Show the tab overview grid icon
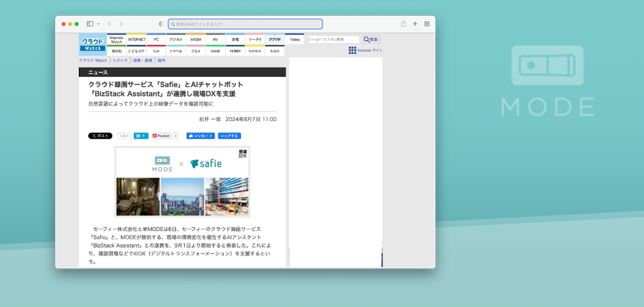Viewport: 644px width, 307px height. click(x=427, y=24)
